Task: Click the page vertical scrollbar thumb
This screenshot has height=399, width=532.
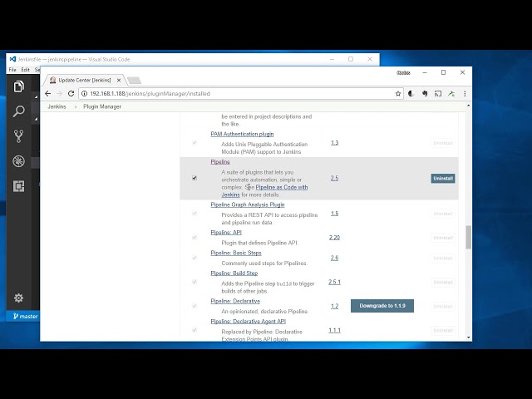Action: tap(468, 237)
